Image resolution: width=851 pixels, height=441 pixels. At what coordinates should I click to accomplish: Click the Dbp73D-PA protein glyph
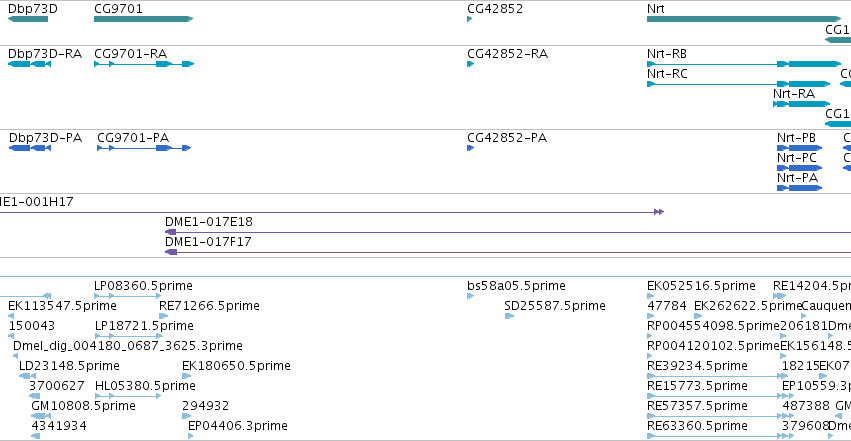point(30,148)
